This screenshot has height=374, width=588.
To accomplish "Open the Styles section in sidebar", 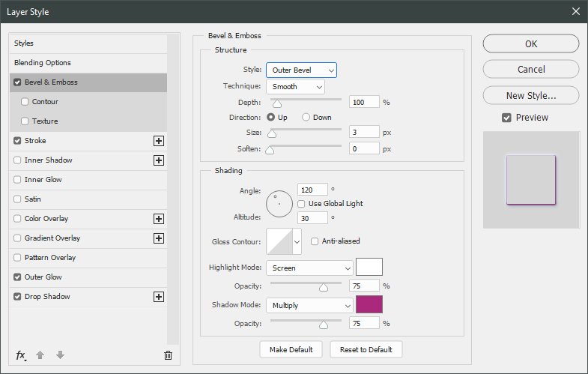I will pyautogui.click(x=24, y=43).
